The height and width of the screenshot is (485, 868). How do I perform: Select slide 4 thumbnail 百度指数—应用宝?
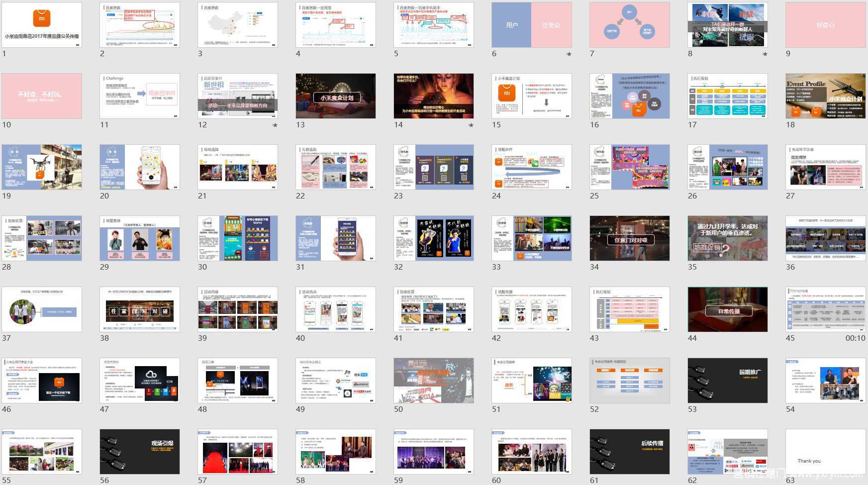[336, 25]
